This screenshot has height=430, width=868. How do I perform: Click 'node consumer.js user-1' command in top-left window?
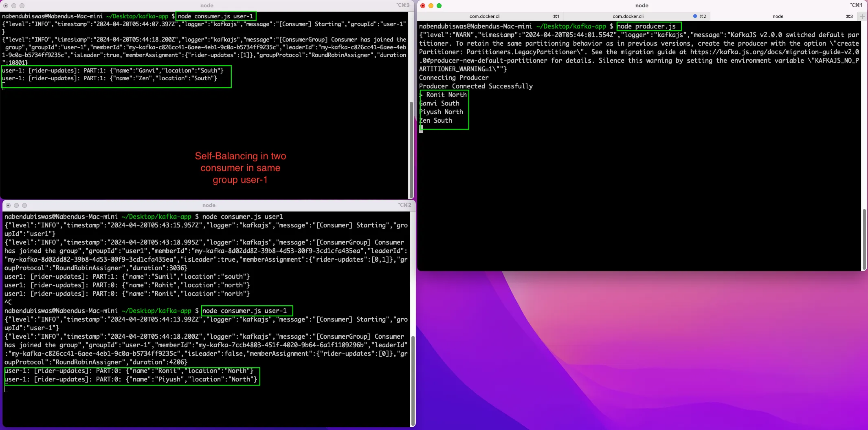tap(215, 16)
